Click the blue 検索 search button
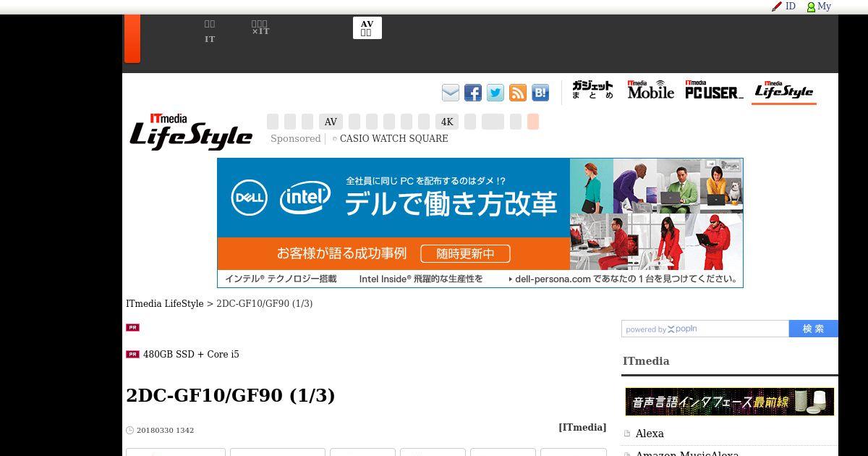The width and height of the screenshot is (868, 456). (x=813, y=329)
